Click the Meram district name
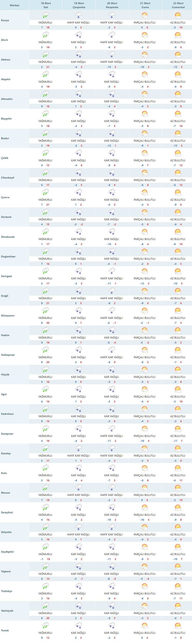Viewport: 192px width, 644px height. click(5, 493)
